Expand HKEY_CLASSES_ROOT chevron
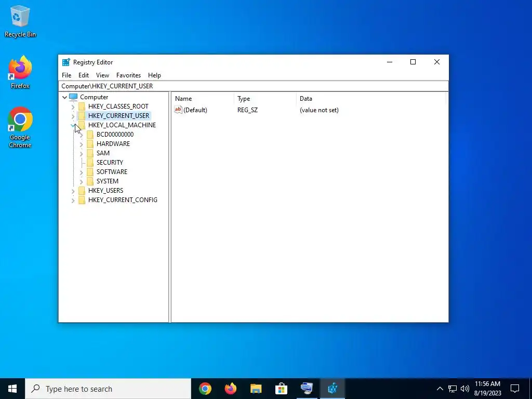Screen dimensions: 532x399 pos(73,107)
